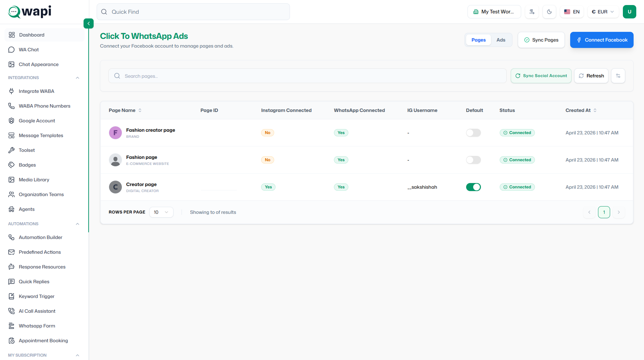The image size is (644, 360).
Task: Switch to the Ads tab
Action: pos(501,40)
